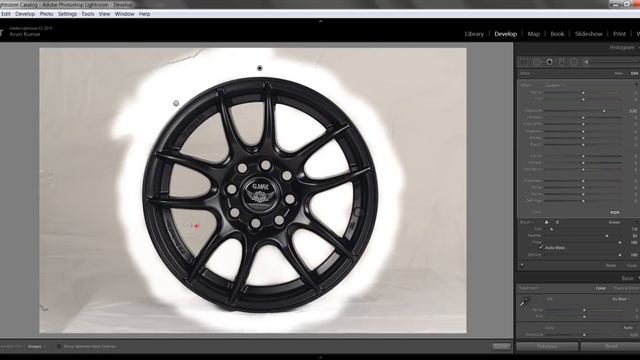
Task: Toggle Show Selected Mask Overlay checkbox
Action: coord(59,347)
